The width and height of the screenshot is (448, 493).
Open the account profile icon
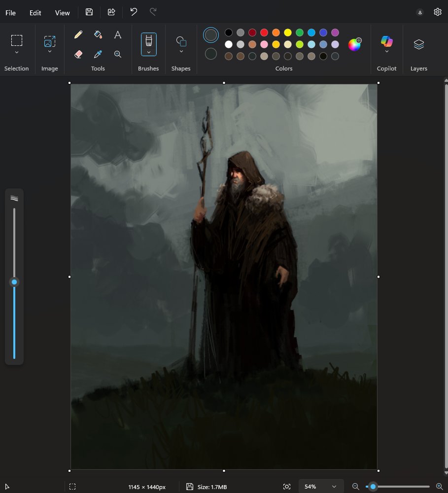420,12
